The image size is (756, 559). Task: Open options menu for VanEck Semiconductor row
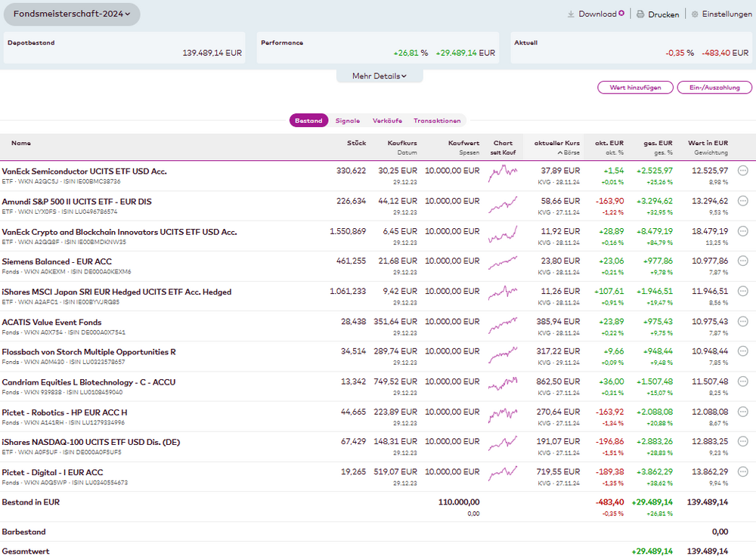point(742,171)
